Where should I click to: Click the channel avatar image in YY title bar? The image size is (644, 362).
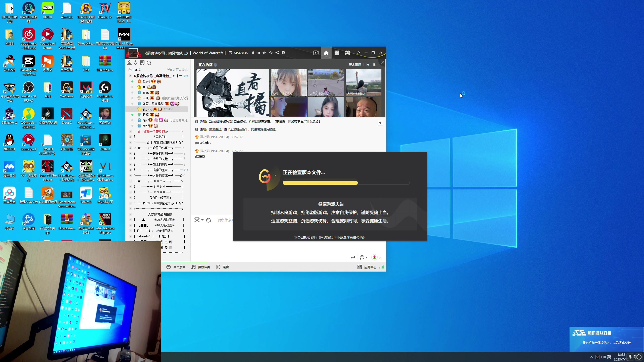[133, 53]
